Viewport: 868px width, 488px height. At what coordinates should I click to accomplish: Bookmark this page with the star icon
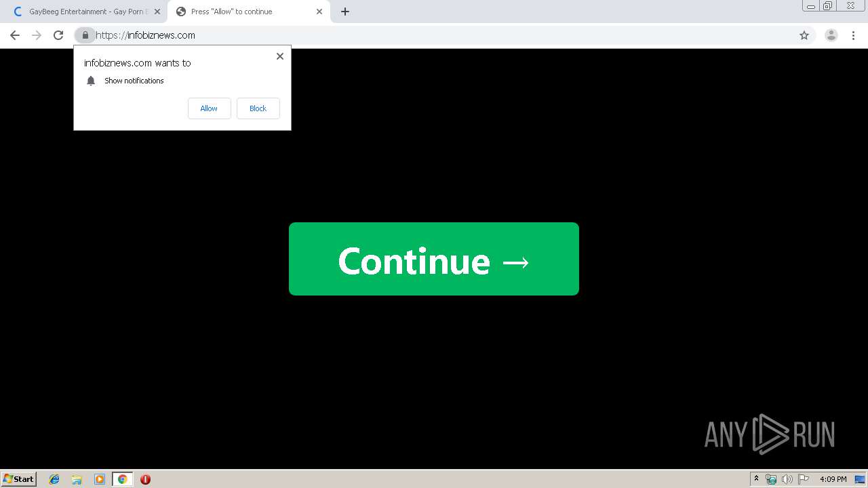pos(804,35)
